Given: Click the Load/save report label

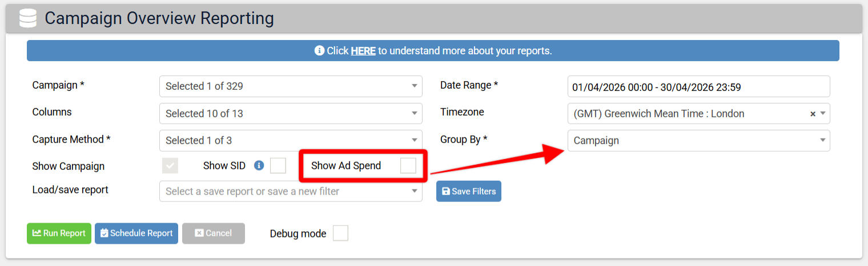Looking at the screenshot, I should click(x=70, y=189).
